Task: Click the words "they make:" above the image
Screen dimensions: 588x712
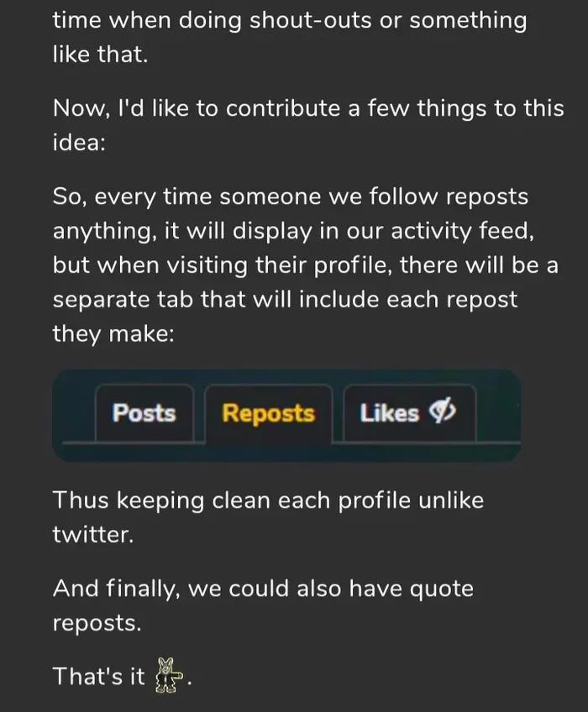Action: tap(113, 334)
